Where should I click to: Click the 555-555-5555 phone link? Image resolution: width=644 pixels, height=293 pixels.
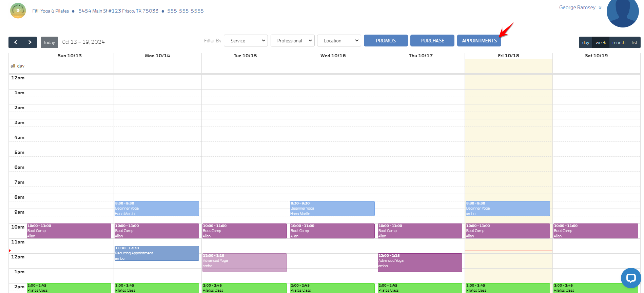(186, 11)
